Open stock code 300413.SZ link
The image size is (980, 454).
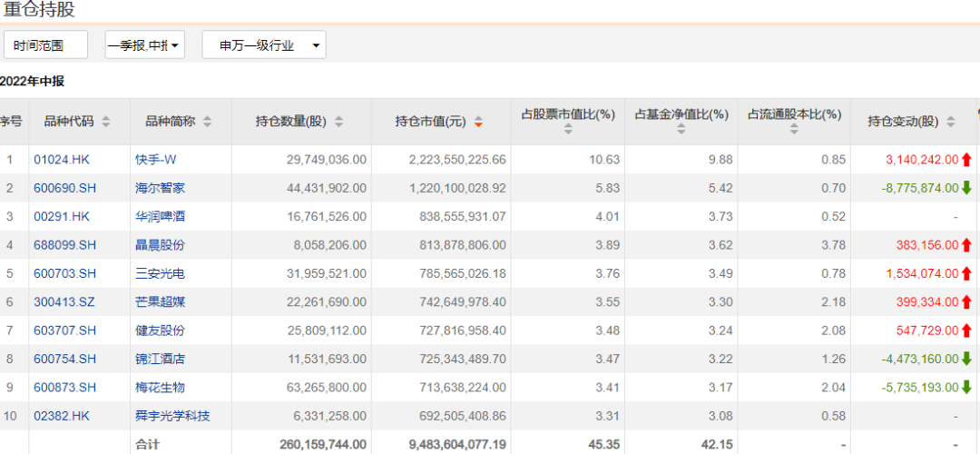(65, 302)
